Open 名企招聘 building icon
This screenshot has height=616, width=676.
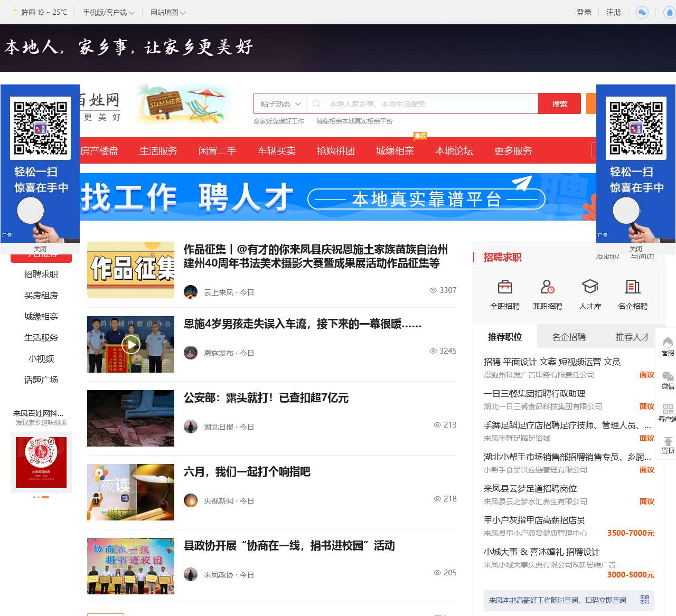632,288
